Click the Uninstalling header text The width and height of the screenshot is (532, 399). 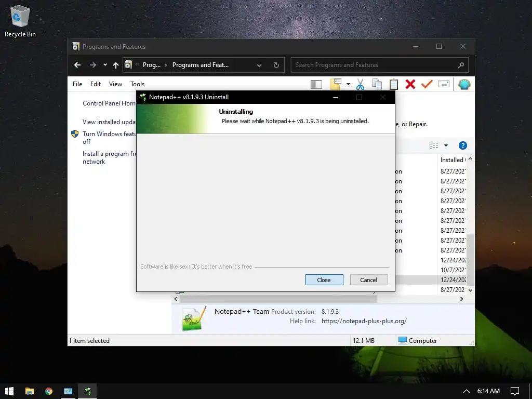[x=236, y=112]
